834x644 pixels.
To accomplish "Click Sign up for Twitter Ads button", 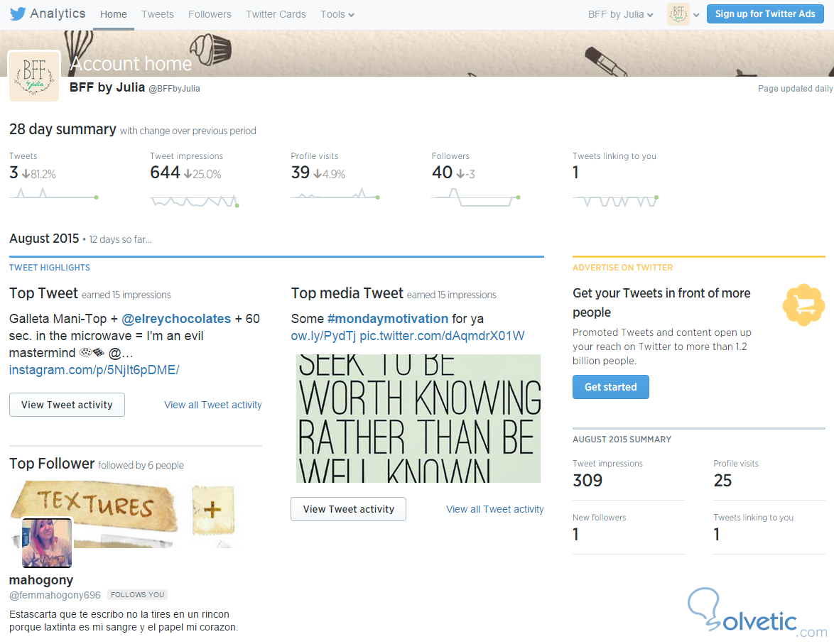I will 765,13.
